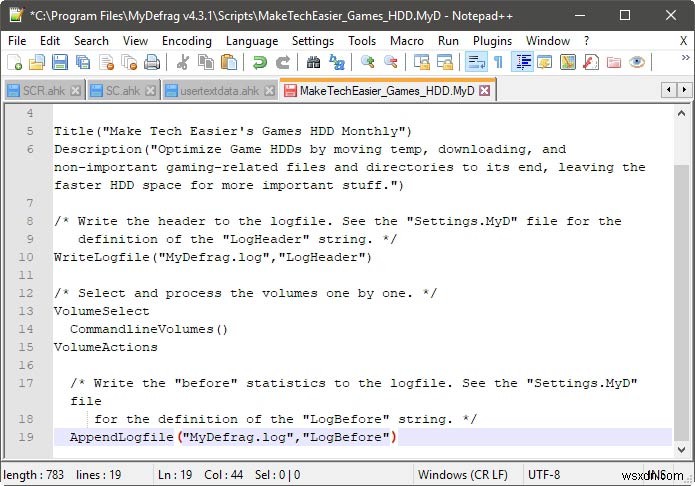Click Synchronize Horizontal Scrolling icon
This screenshot has height=486, width=695.
point(445,62)
